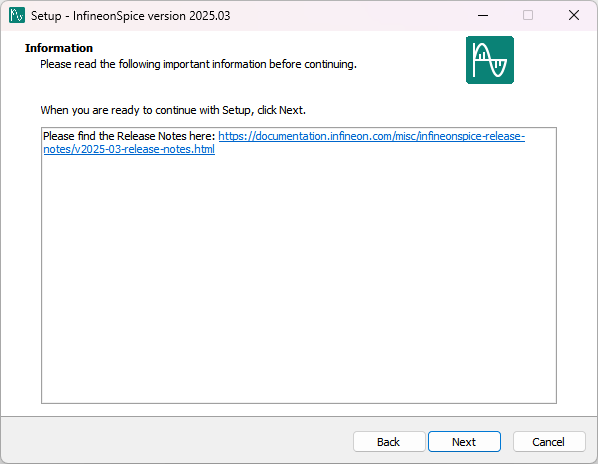Close the InfineonSpice Setup window

574,15
